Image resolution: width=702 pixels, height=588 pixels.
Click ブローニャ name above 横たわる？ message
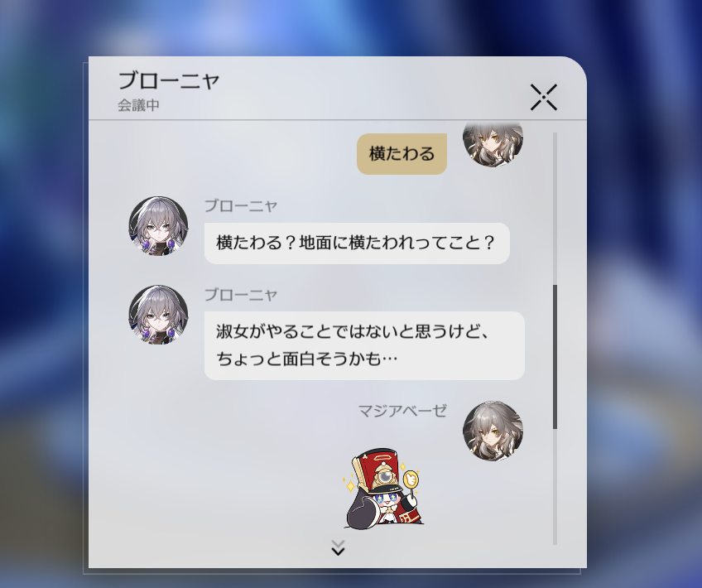pos(241,206)
